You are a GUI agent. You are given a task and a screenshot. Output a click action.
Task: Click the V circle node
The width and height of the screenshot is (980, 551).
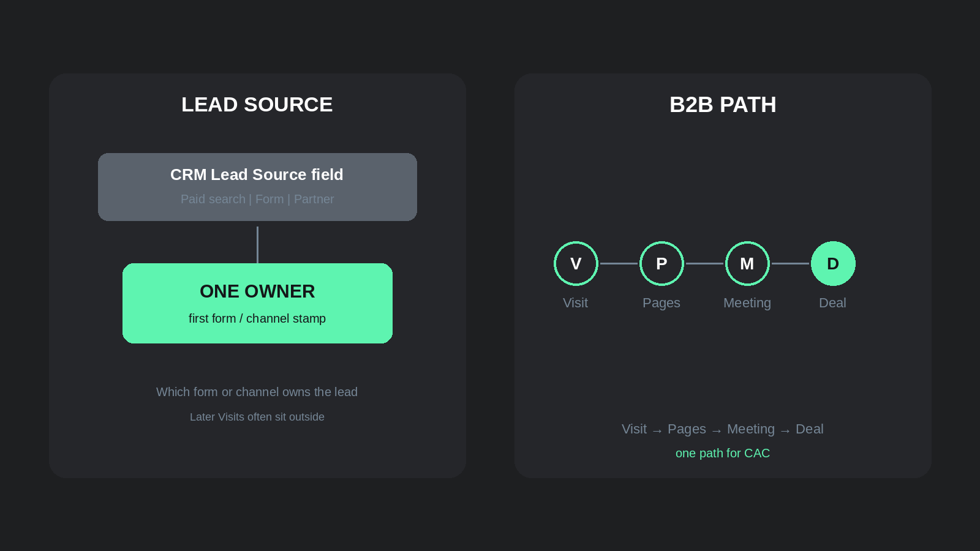point(576,263)
